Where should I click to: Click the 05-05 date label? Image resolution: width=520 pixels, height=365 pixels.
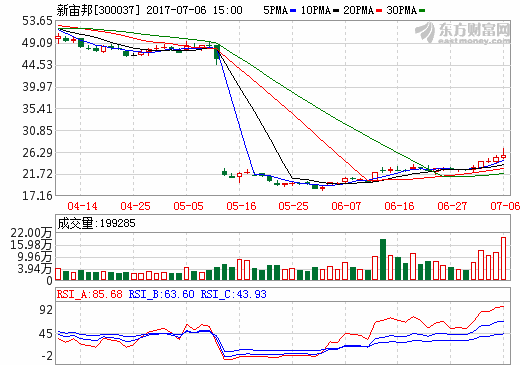[188, 206]
